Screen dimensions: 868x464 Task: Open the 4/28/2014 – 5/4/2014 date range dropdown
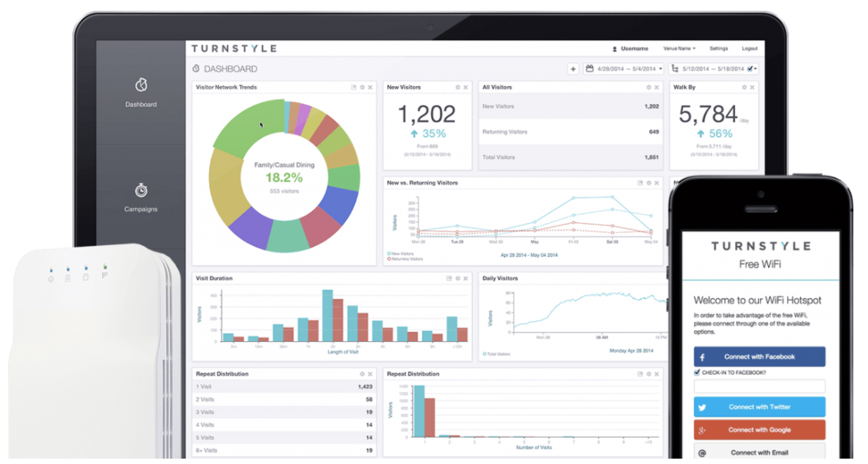point(624,69)
